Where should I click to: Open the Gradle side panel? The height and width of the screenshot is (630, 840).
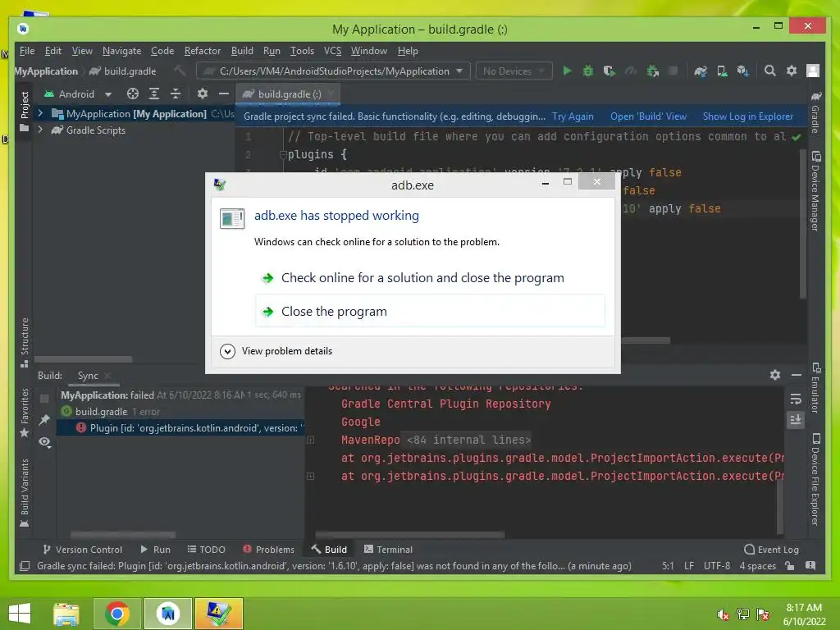[x=815, y=112]
